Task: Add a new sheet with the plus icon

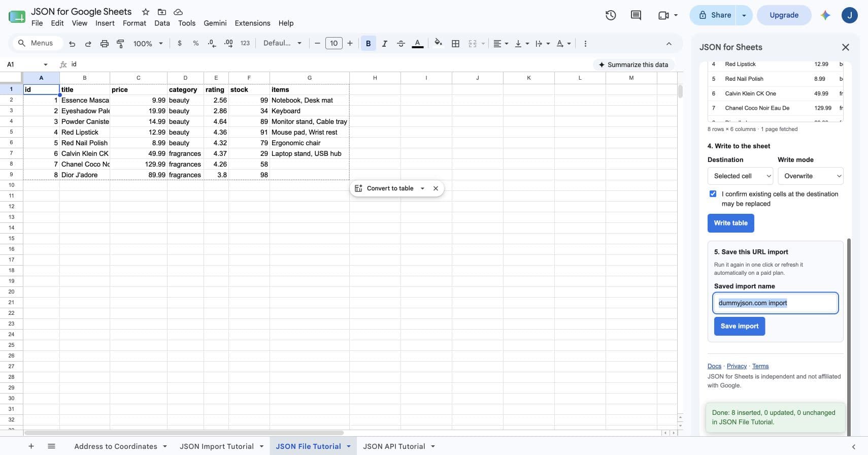Action: 31,446
